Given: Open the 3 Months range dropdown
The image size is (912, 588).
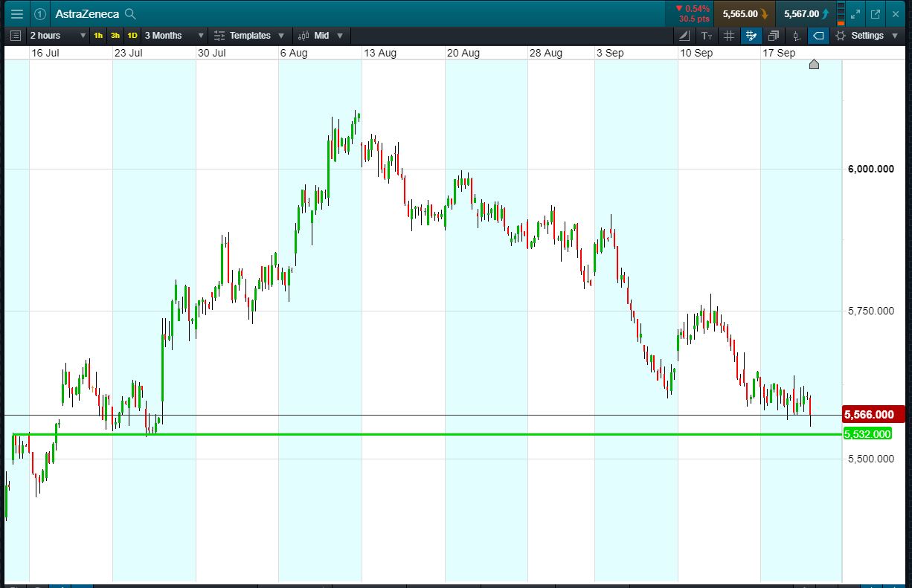Looking at the screenshot, I should point(174,36).
